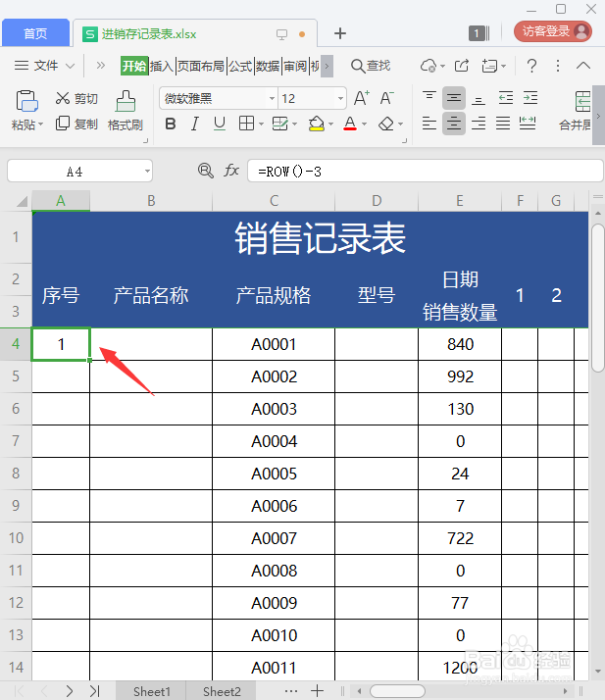Click the fx insert function icon

click(x=231, y=170)
